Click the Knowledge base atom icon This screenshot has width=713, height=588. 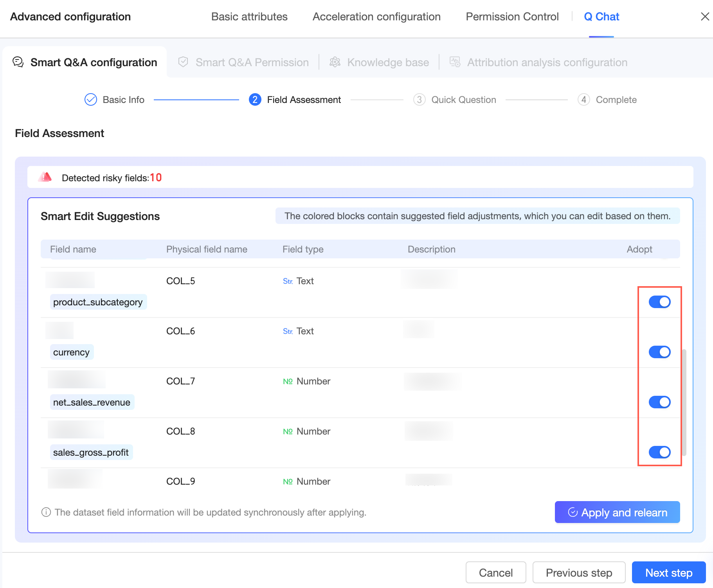click(335, 62)
